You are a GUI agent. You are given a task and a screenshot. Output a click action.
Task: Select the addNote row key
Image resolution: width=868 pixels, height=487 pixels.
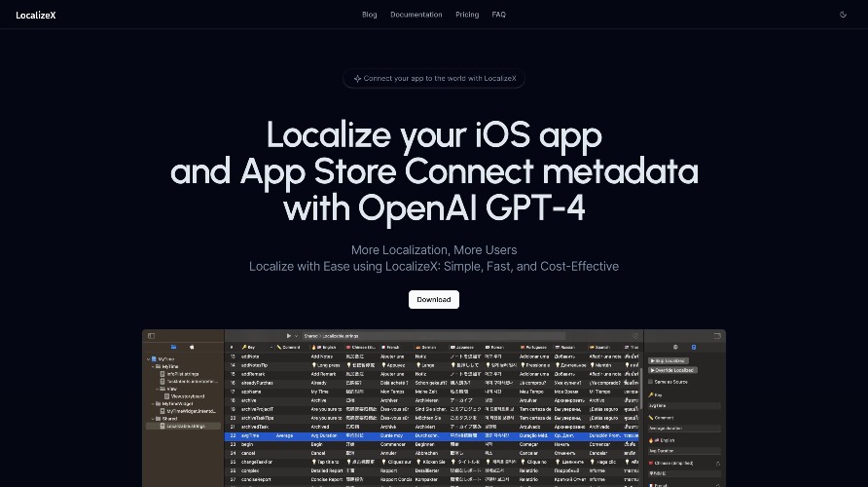250,356
